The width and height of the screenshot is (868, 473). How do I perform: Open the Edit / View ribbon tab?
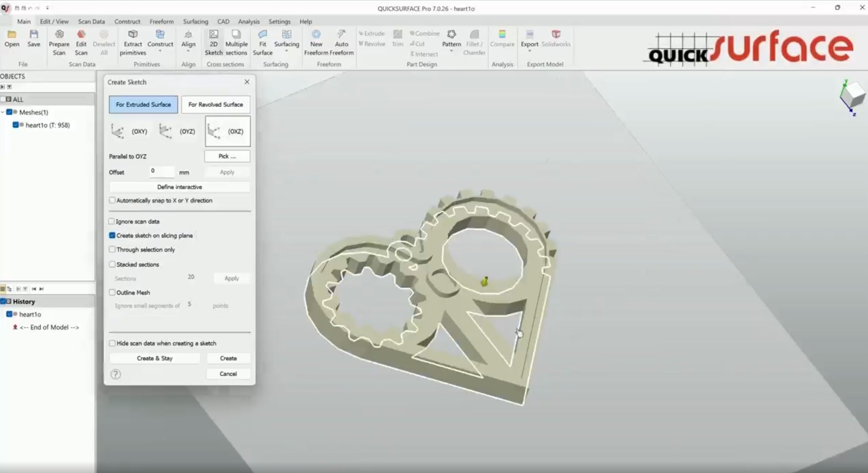pos(54,22)
